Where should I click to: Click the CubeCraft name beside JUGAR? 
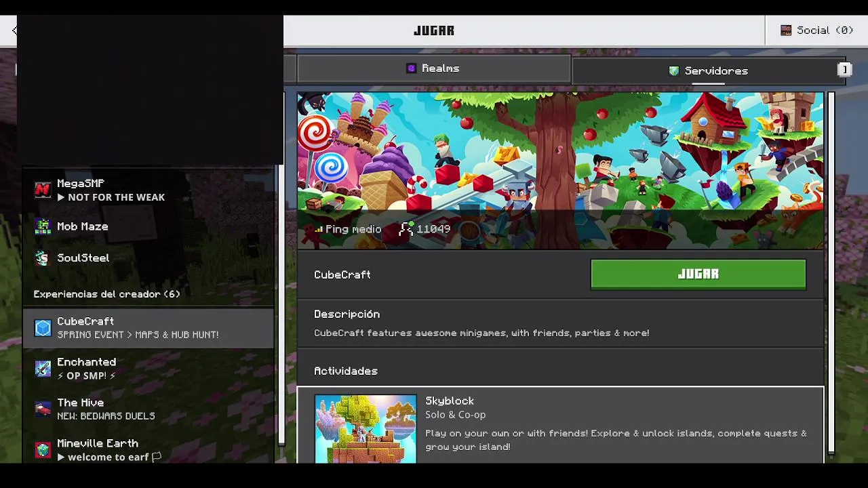tap(342, 274)
